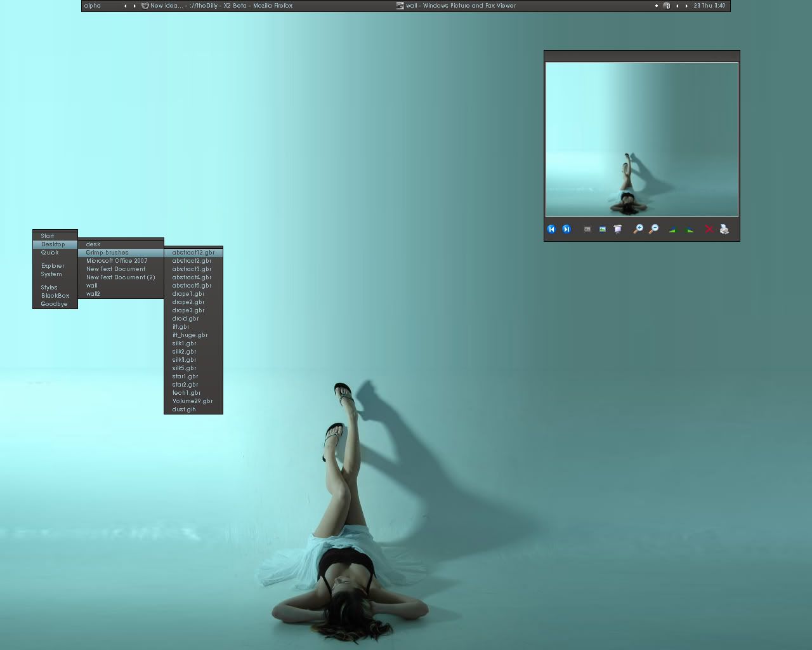Click the Picture Viewer icon in taskbar
The height and width of the screenshot is (650, 812).
point(400,6)
